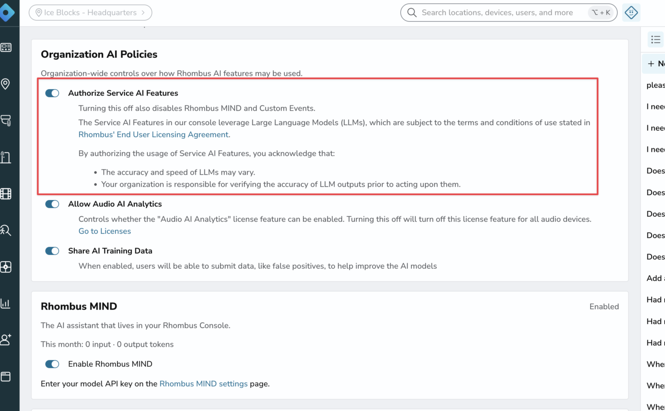Screen dimensions: 665x411
Task: Open the locations pin icon in sidebar
Action: coord(6,84)
